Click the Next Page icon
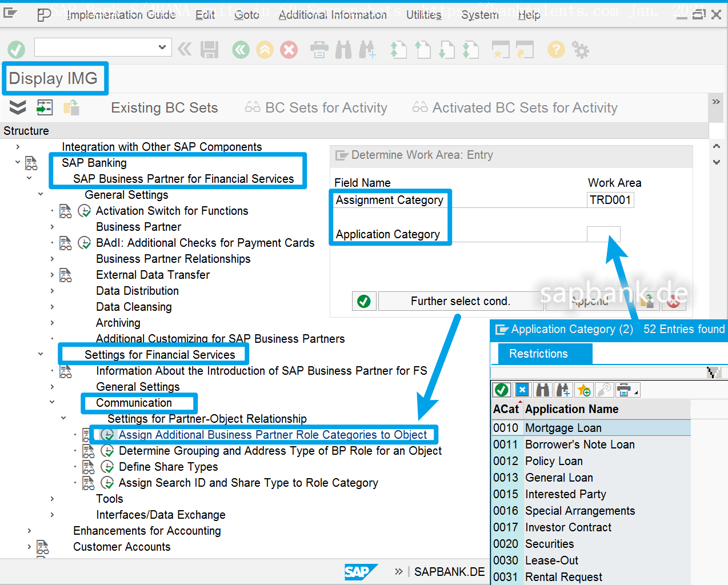 pyautogui.click(x=446, y=50)
